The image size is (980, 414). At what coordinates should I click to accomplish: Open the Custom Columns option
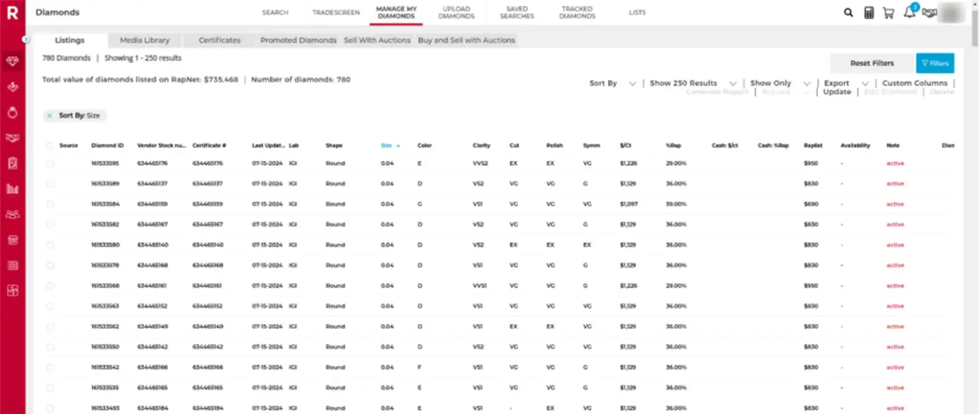point(915,83)
